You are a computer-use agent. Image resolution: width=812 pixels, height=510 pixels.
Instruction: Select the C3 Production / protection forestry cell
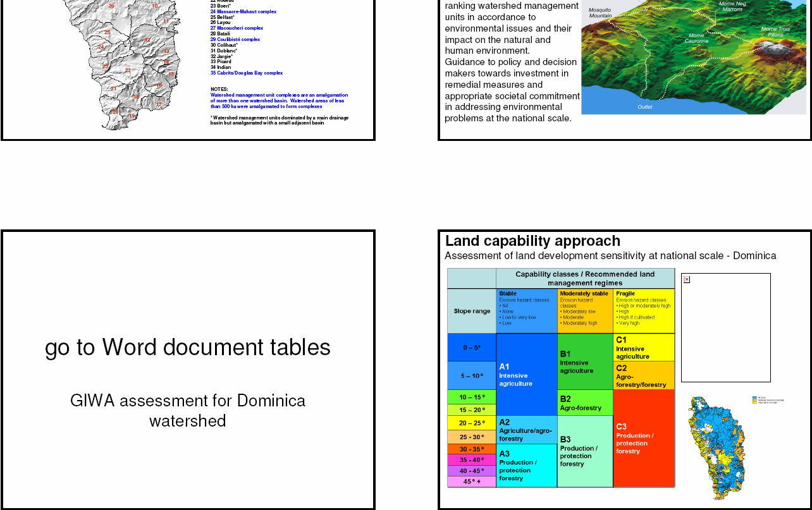pyautogui.click(x=643, y=439)
